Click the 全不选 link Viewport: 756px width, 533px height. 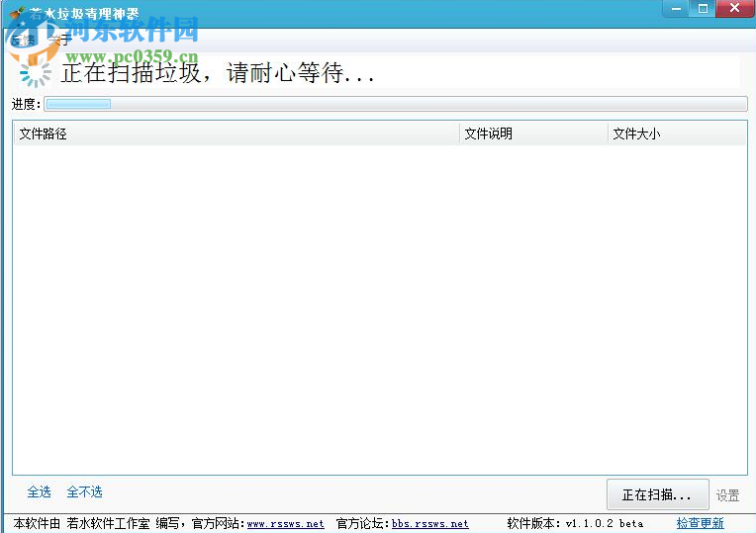click(x=84, y=492)
